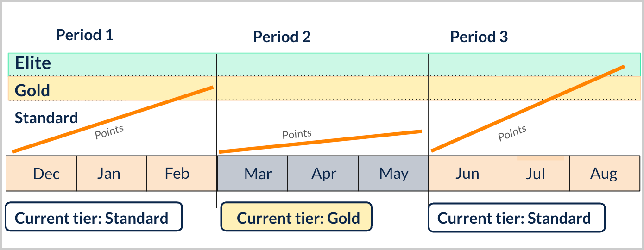Click the Points label in Period 3
The height and width of the screenshot is (250, 644).
tap(512, 133)
